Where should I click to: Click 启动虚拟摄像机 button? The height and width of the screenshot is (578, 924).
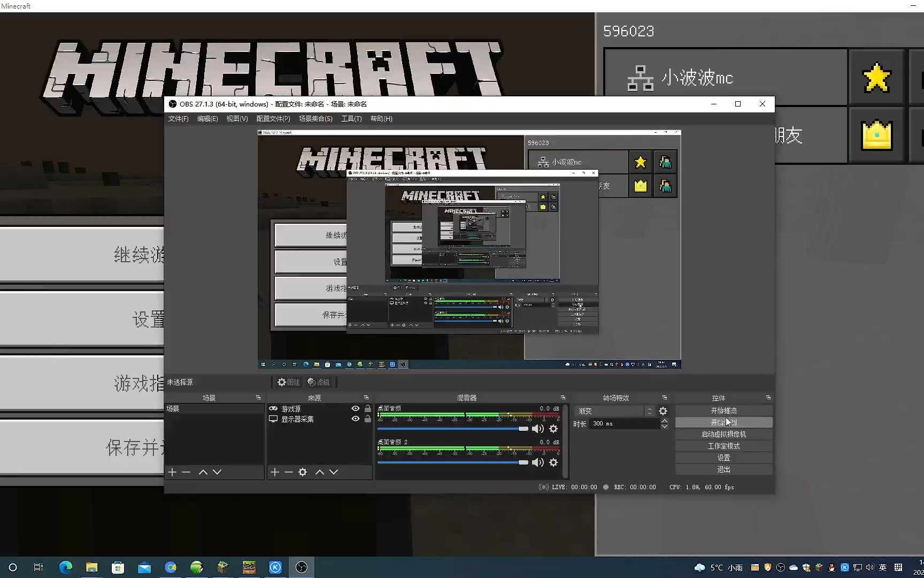click(723, 434)
